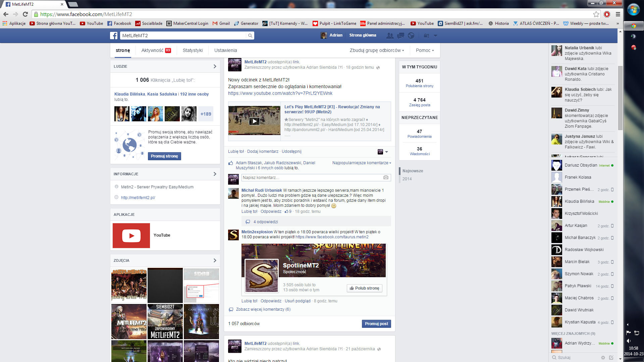Click the Facebook logo in the blue header
Viewport: 644px width, 362px height.
tap(114, 36)
